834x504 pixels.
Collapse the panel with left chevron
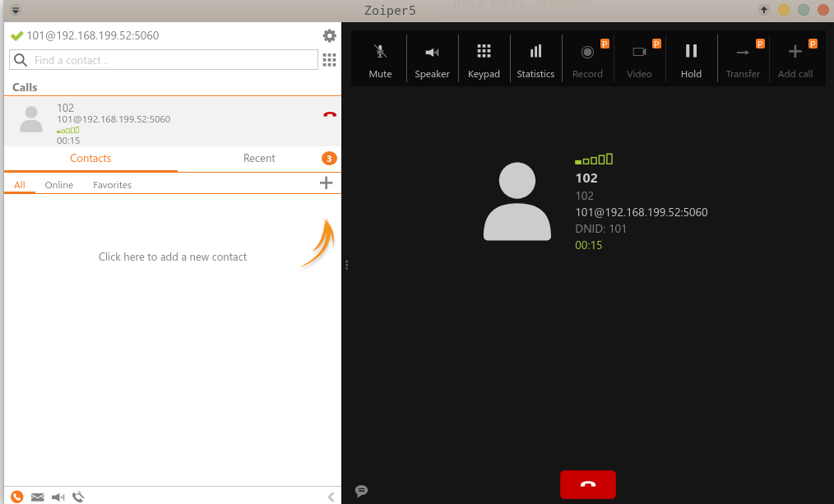coord(331,497)
